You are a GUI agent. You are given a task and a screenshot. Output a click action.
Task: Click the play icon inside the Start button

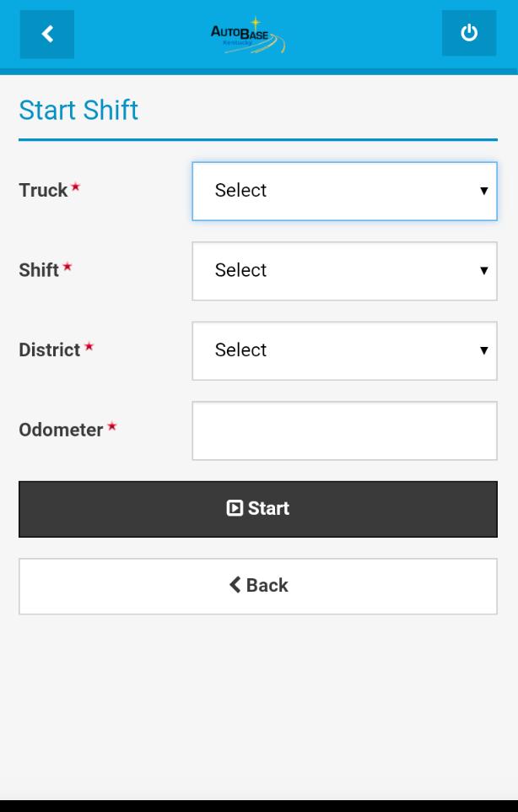point(235,508)
